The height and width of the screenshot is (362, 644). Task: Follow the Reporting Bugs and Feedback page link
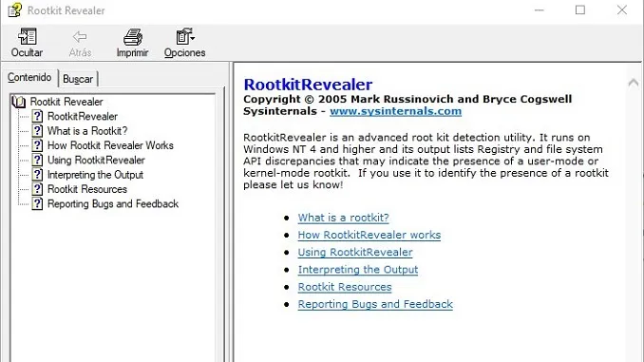[x=375, y=304]
